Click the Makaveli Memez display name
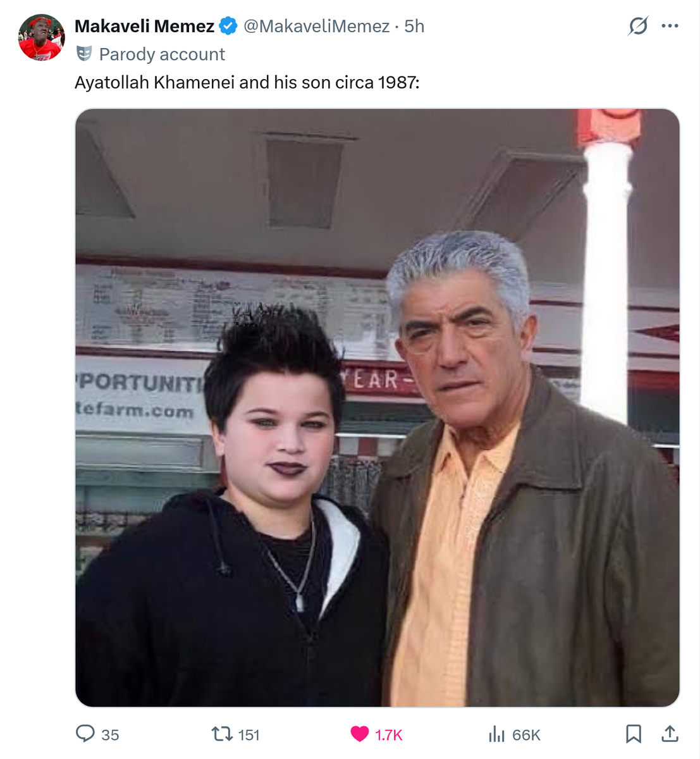 (x=144, y=26)
